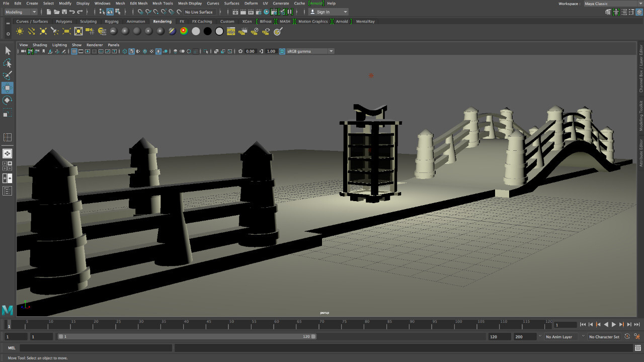The width and height of the screenshot is (644, 362).
Task: Switch to the Poly Modeling shelf tab
Action: pos(64,21)
